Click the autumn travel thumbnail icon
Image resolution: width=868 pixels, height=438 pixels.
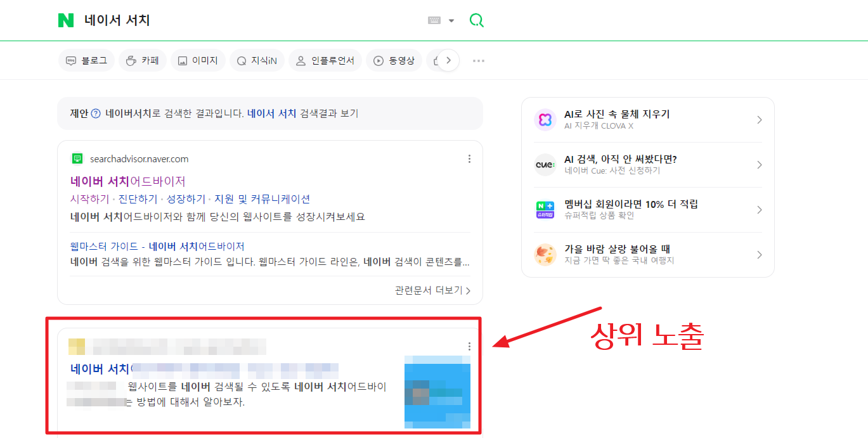pos(545,254)
